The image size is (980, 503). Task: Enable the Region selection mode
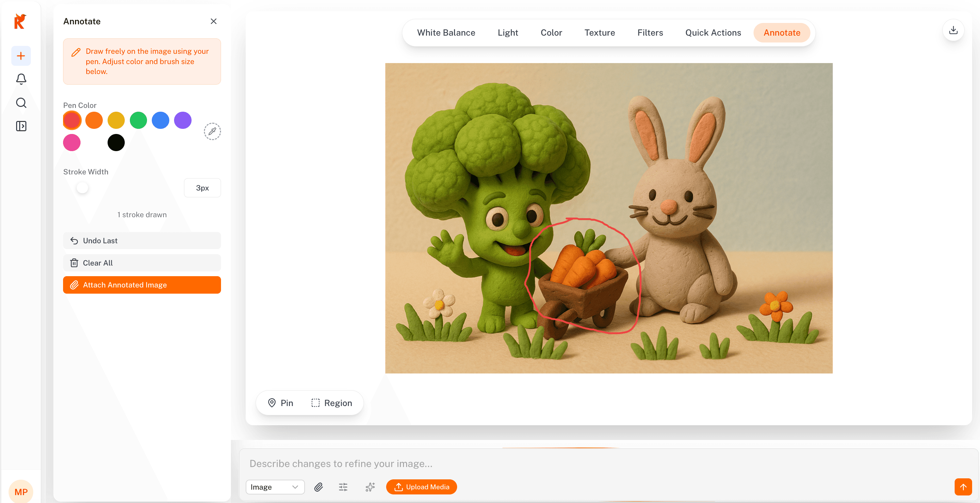[332, 403]
